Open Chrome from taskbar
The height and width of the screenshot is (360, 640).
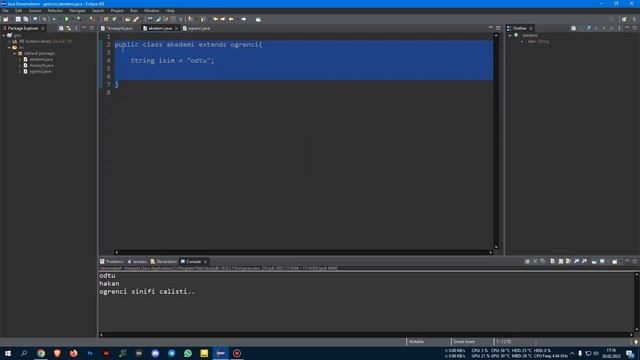[x=41, y=353]
